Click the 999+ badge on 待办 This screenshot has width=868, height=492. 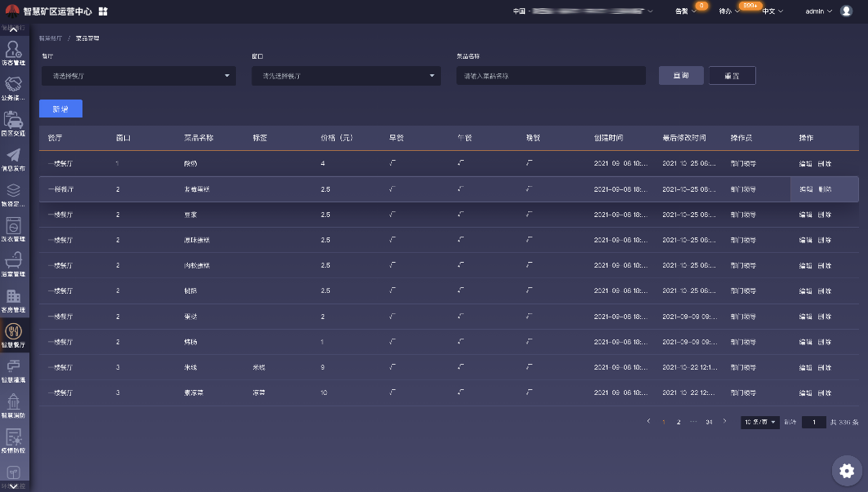750,6
